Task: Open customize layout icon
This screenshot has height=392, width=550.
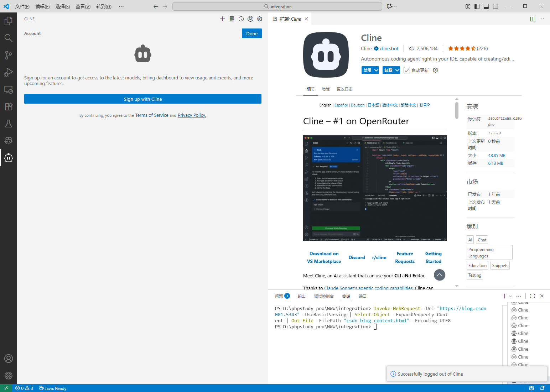Action: click(x=468, y=6)
